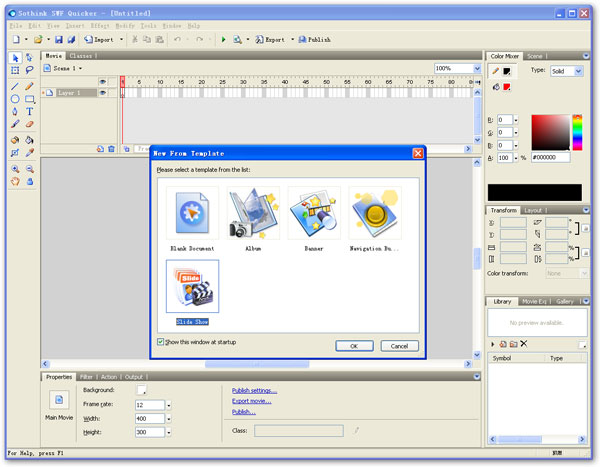600x467 pixels.
Task: Click the hex color #000000 field
Action: [x=550, y=157]
